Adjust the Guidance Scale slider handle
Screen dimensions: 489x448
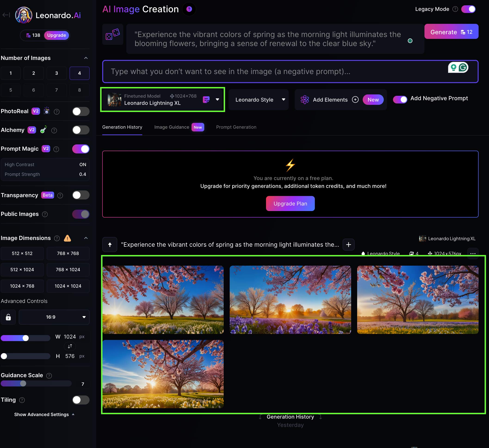(x=23, y=383)
